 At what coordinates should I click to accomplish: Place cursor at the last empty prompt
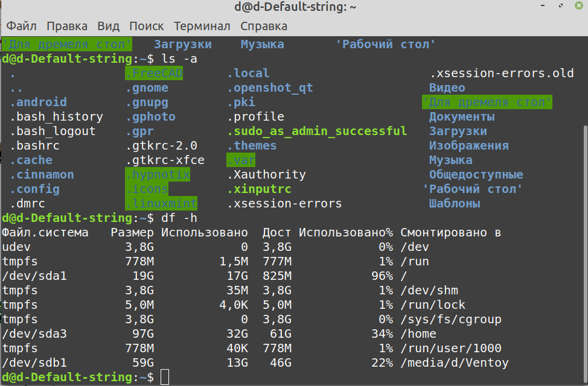coord(165,378)
